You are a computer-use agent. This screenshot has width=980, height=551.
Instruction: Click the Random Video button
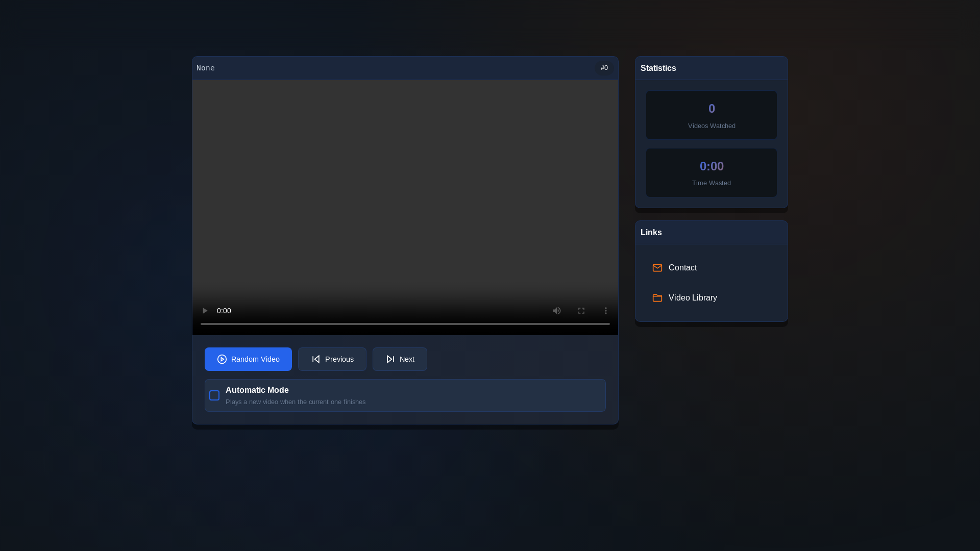click(x=248, y=359)
